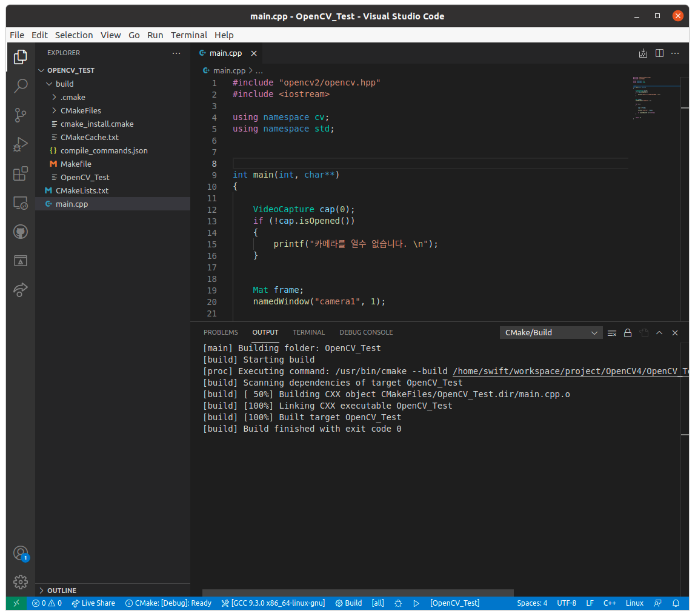Screen dimensions: 695x616
Task: Change C++ language mode
Action: [x=610, y=603]
